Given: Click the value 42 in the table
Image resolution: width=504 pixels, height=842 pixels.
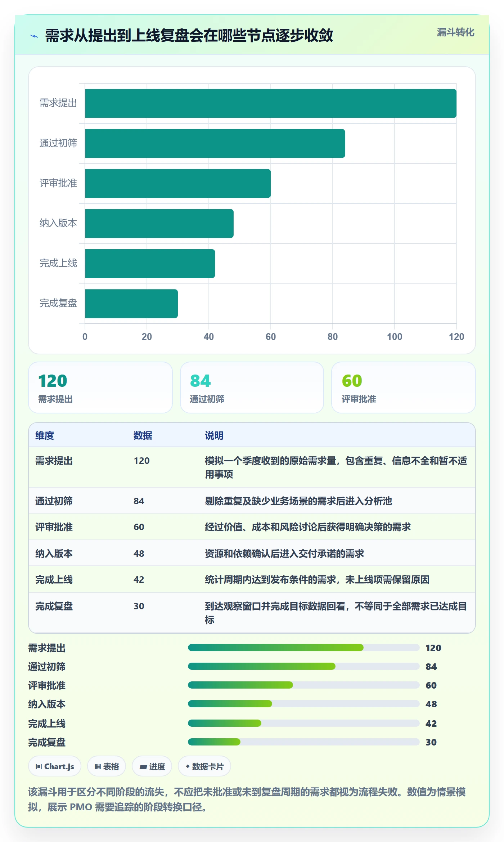Looking at the screenshot, I should pyautogui.click(x=139, y=579).
